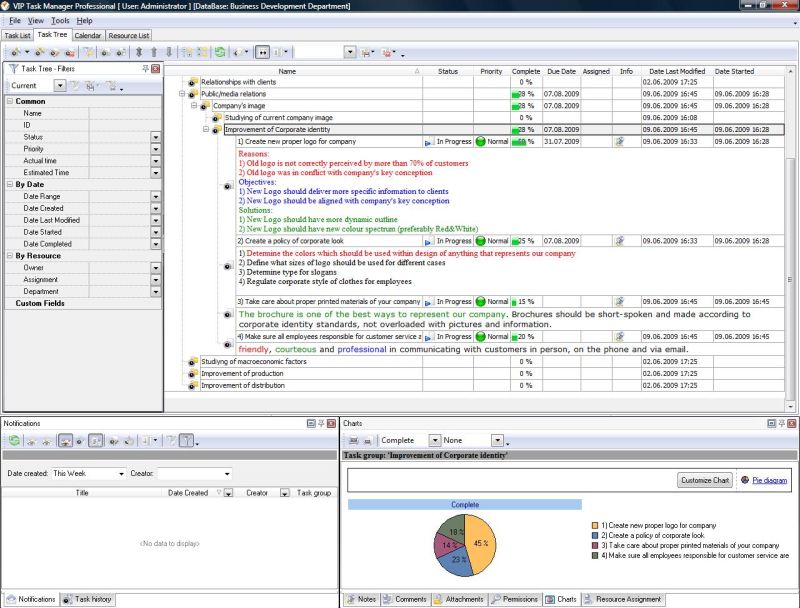Click the filter funnel icon in Notifications toolbar

pyautogui.click(x=186, y=440)
